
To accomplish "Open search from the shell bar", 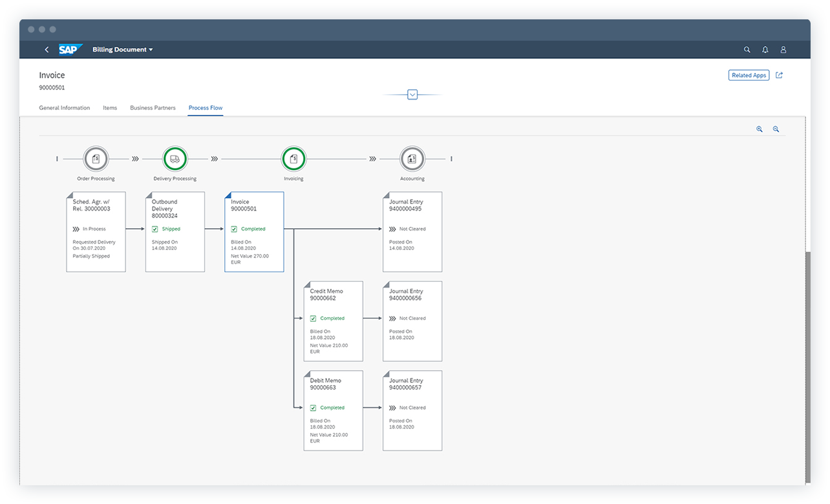I will click(x=747, y=49).
